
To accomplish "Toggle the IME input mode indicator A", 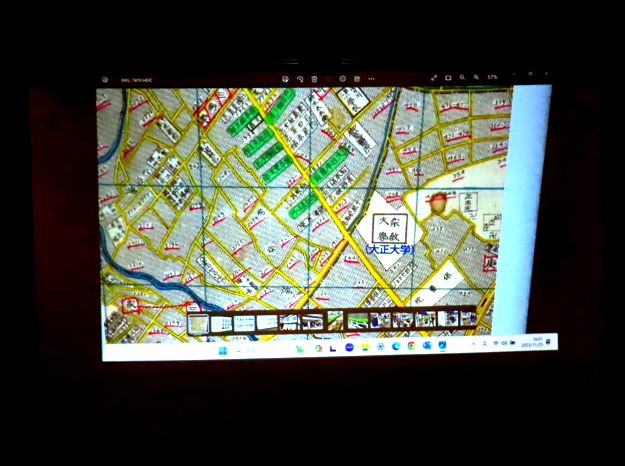I will tap(485, 344).
